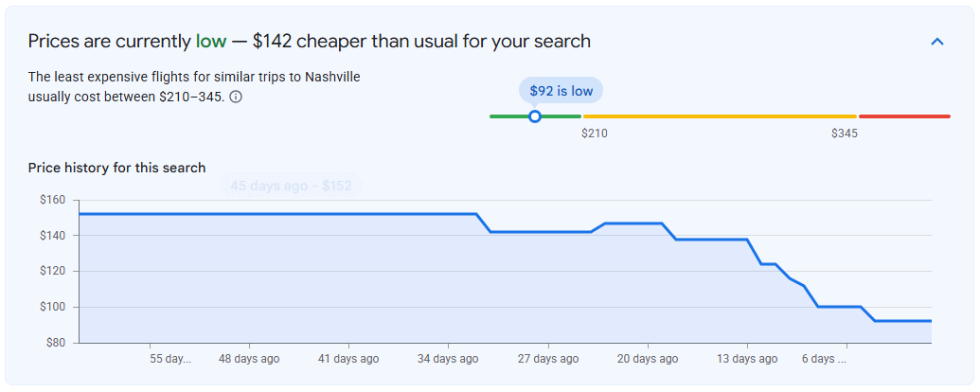Collapse the price insights panel chevron
The height and width of the screenshot is (392, 980).
point(936,42)
